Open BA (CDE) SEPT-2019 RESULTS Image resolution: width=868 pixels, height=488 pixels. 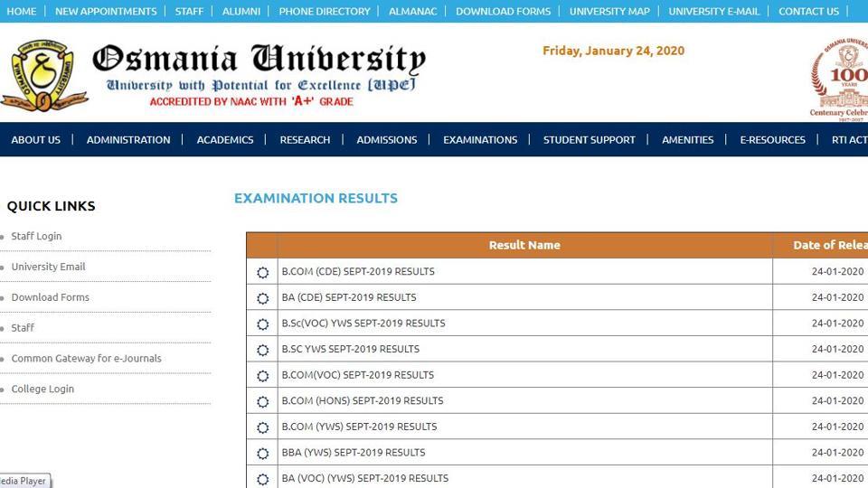pos(349,297)
